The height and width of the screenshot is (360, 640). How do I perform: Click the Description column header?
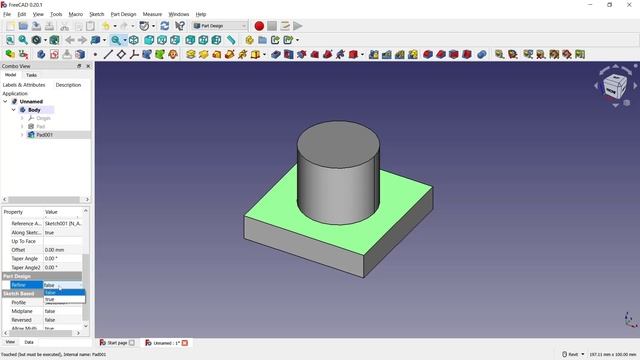click(69, 85)
